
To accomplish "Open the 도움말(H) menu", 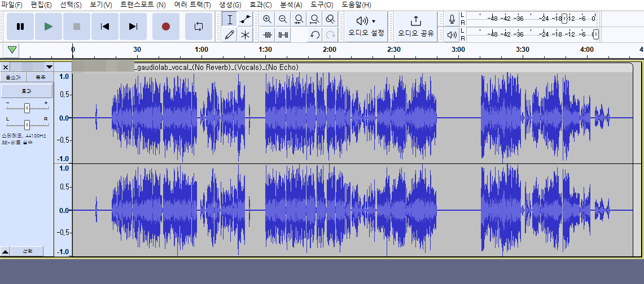I will (x=356, y=5).
